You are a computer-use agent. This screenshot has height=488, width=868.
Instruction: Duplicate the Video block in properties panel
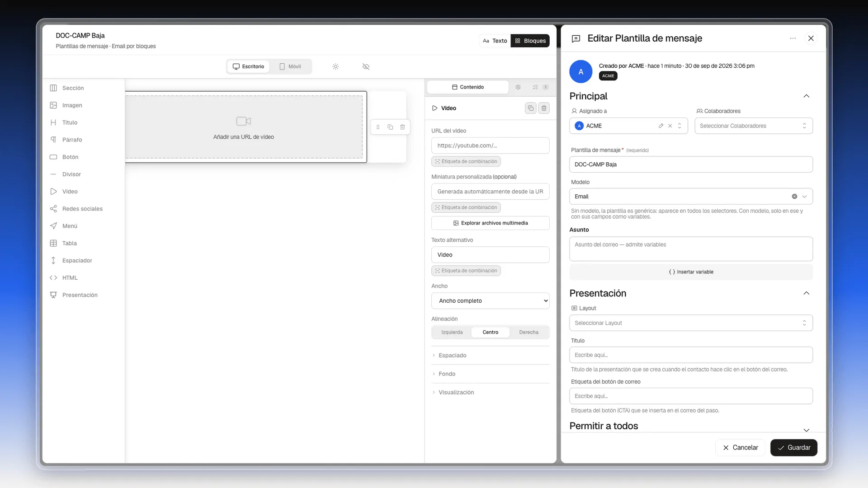[531, 108]
